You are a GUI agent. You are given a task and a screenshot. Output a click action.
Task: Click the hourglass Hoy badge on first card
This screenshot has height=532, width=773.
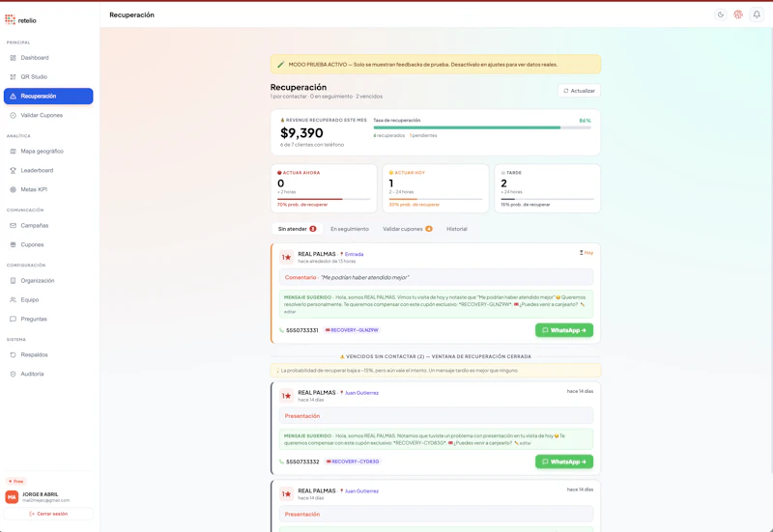point(587,253)
